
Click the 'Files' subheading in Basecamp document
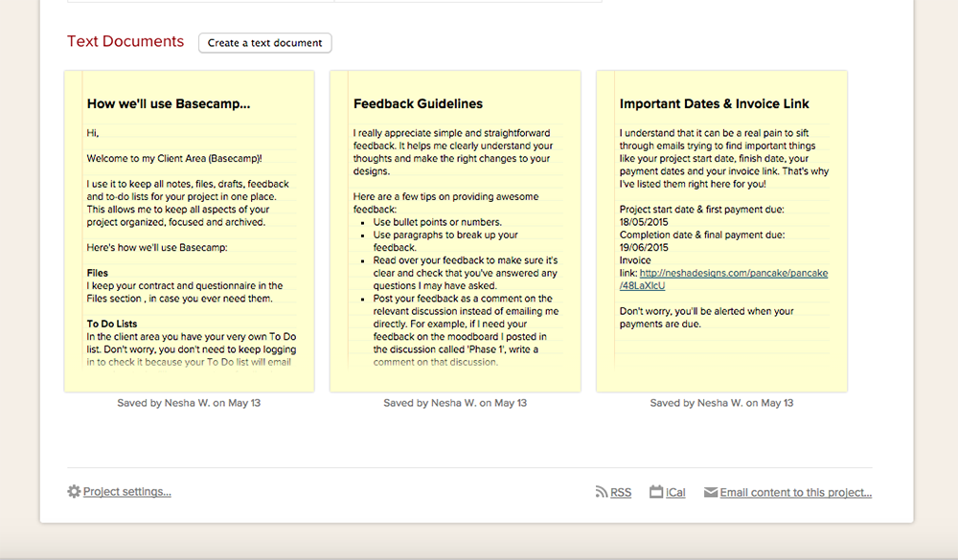97,273
